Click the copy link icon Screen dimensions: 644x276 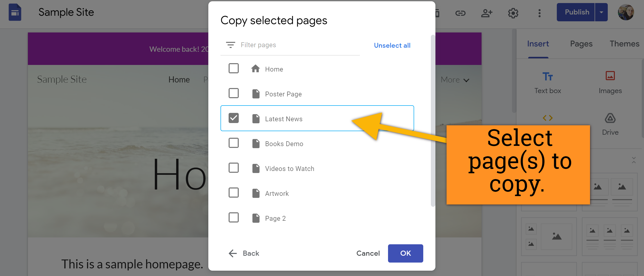pos(460,13)
